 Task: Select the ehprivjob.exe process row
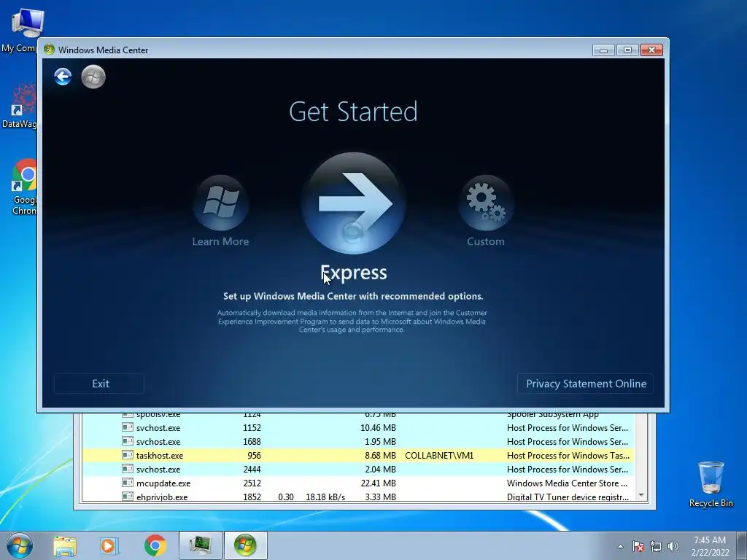click(357, 497)
